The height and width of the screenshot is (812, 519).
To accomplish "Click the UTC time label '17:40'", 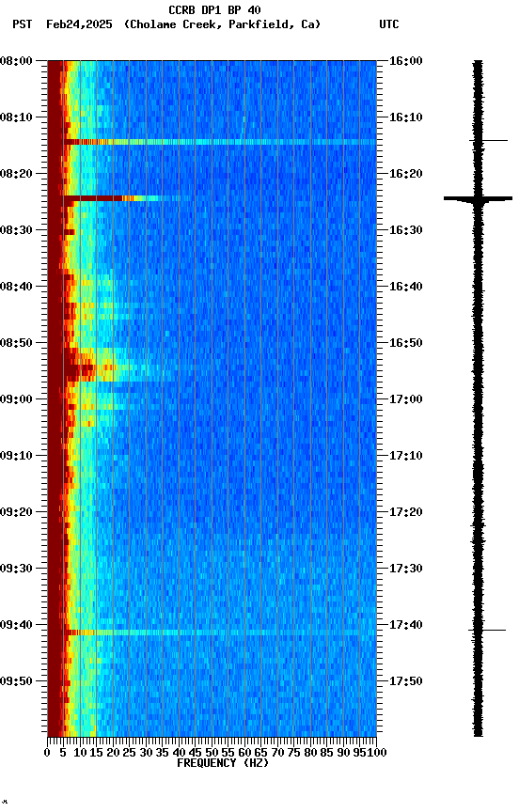I will click(x=406, y=625).
